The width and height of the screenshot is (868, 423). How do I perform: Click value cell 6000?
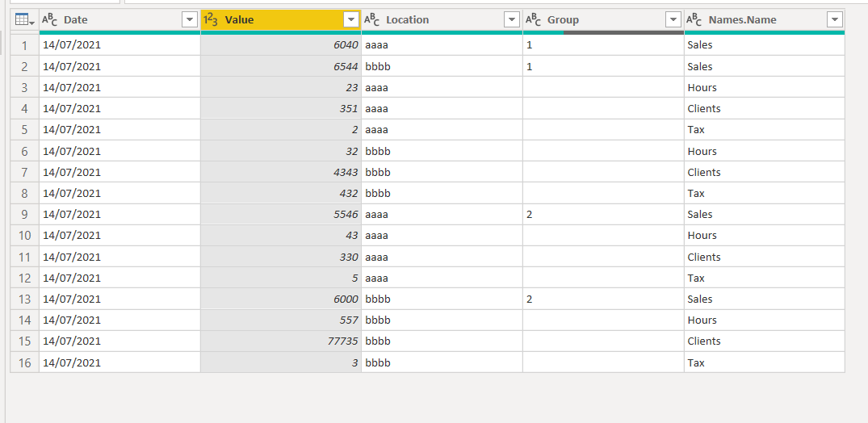[x=281, y=299]
